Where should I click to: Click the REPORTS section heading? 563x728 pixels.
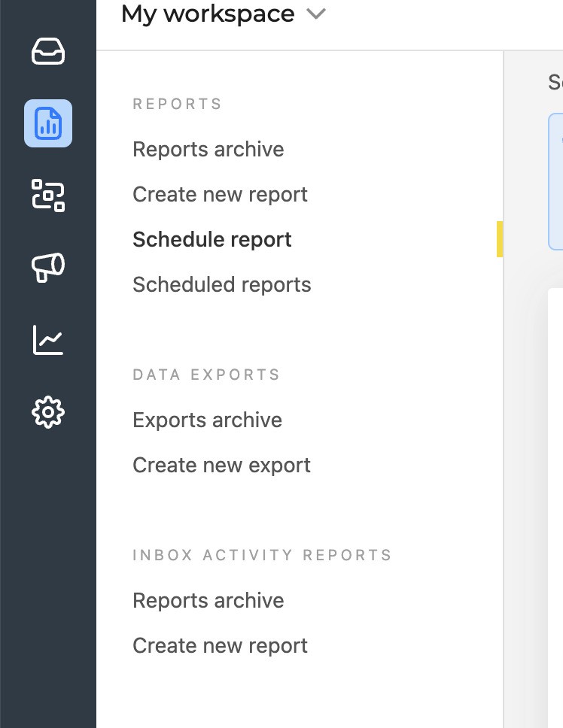177,104
